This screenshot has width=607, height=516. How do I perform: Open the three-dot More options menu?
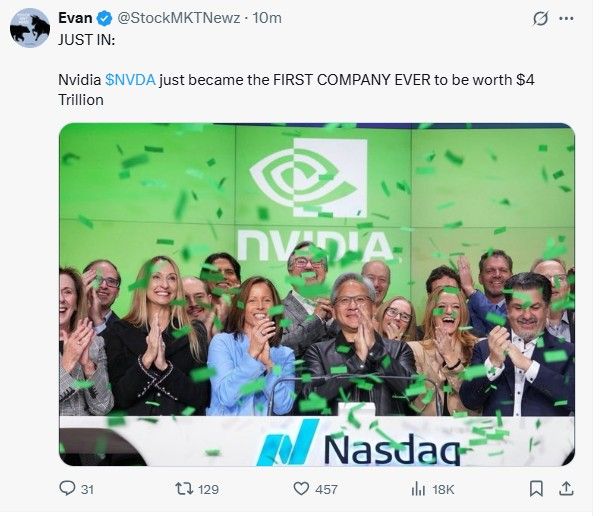click(567, 18)
